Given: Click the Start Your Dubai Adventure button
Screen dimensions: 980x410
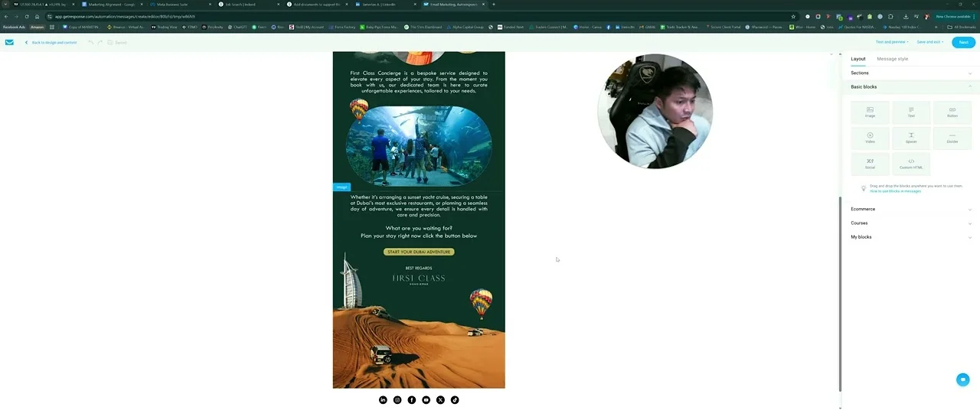Looking at the screenshot, I should pos(419,252).
